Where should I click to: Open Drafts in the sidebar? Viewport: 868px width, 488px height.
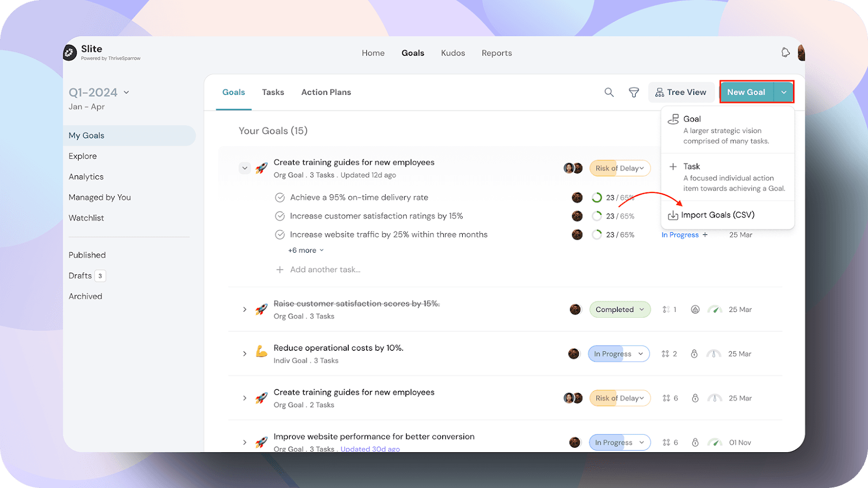pyautogui.click(x=80, y=276)
